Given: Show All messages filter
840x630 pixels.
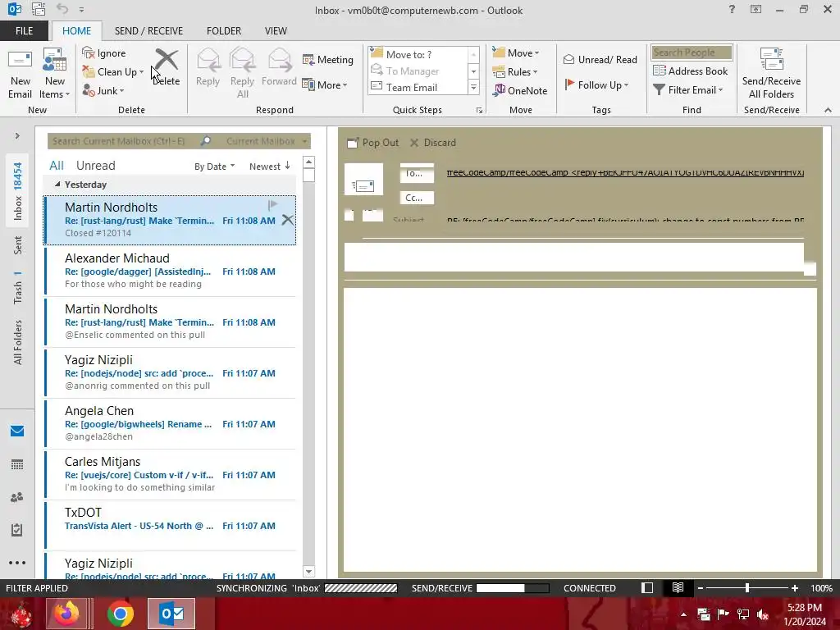Looking at the screenshot, I should tap(57, 166).
